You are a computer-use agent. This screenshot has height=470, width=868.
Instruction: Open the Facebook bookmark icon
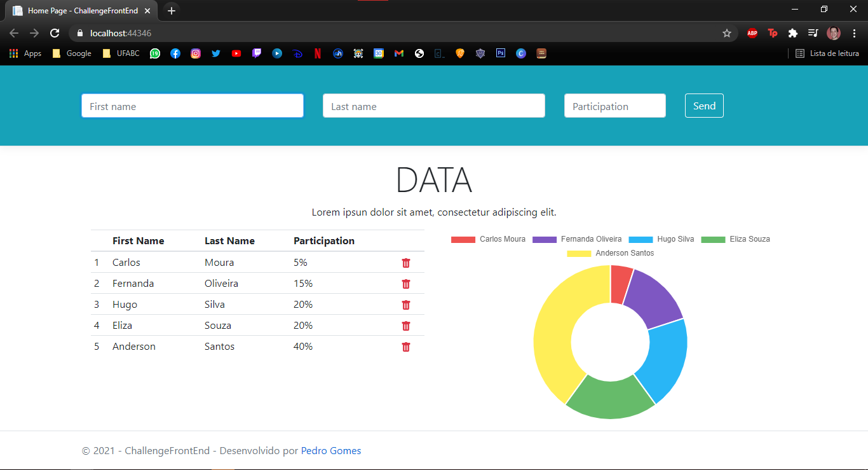click(x=175, y=53)
